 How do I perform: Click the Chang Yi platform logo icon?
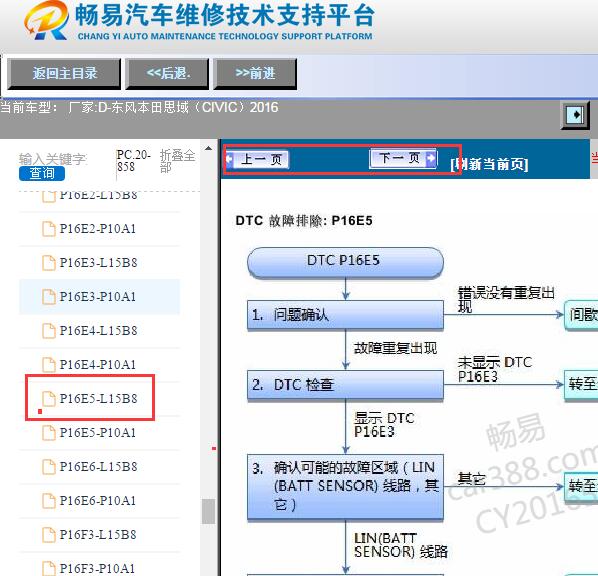[x=46, y=20]
